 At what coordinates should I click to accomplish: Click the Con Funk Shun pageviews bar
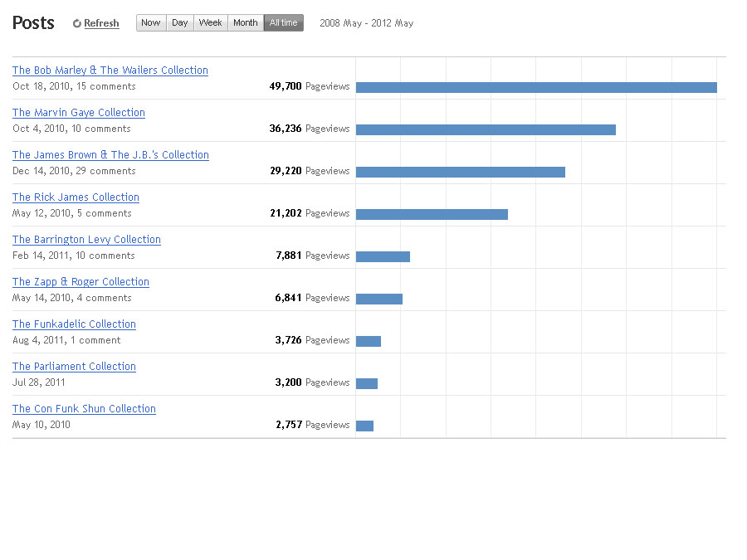coord(365,426)
